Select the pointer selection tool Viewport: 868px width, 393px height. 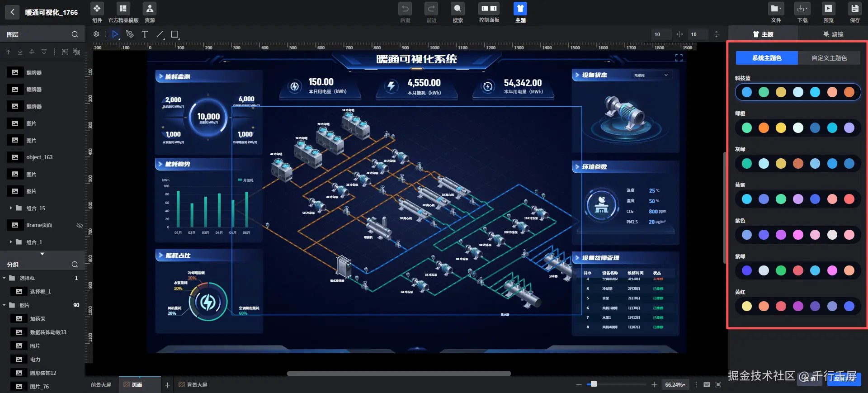coord(115,34)
